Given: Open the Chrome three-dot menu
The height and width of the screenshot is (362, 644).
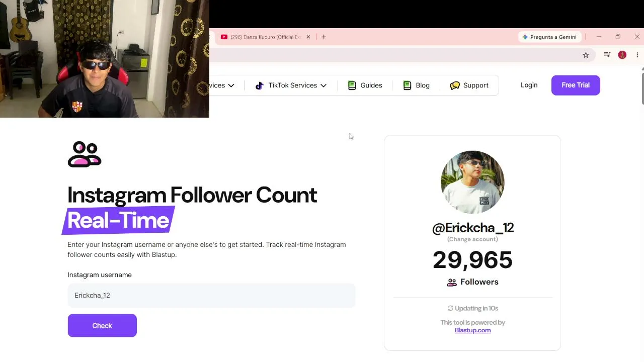Looking at the screenshot, I should (637, 55).
